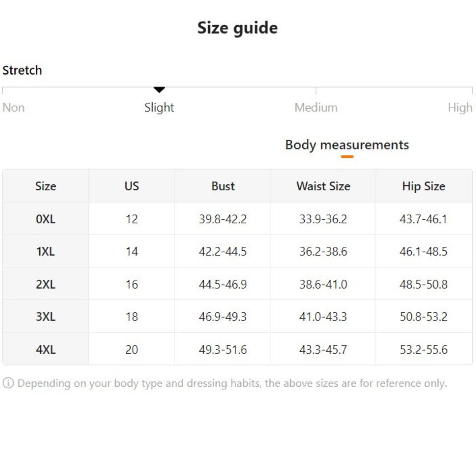The image size is (476, 476).
Task: Click the info icon beside the disclaimer
Action: (x=8, y=383)
